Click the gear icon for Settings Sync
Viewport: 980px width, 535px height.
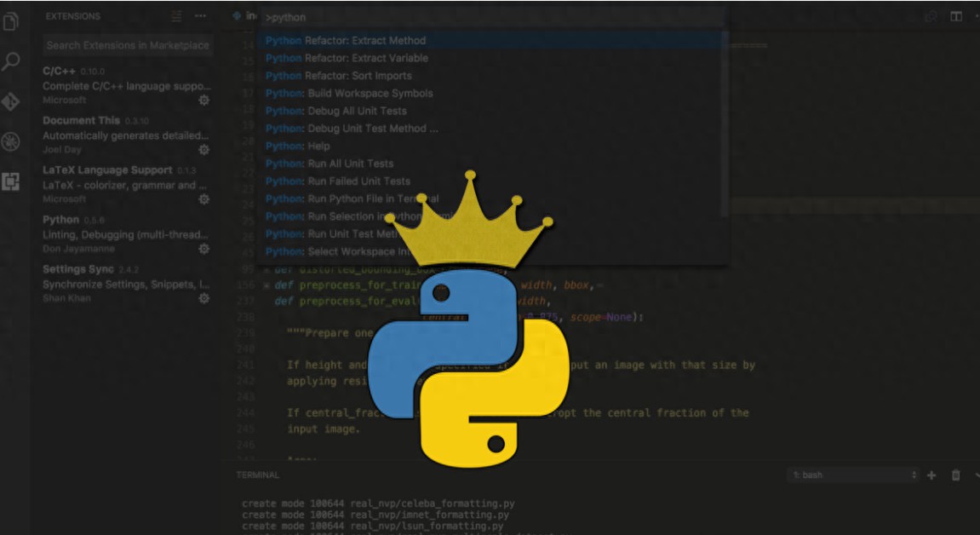(203, 298)
